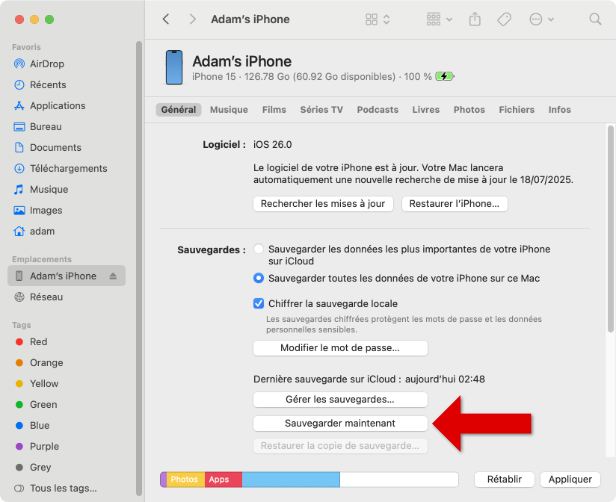The width and height of the screenshot is (616, 502).
Task: Switch to the Livres tab
Action: [x=426, y=110]
